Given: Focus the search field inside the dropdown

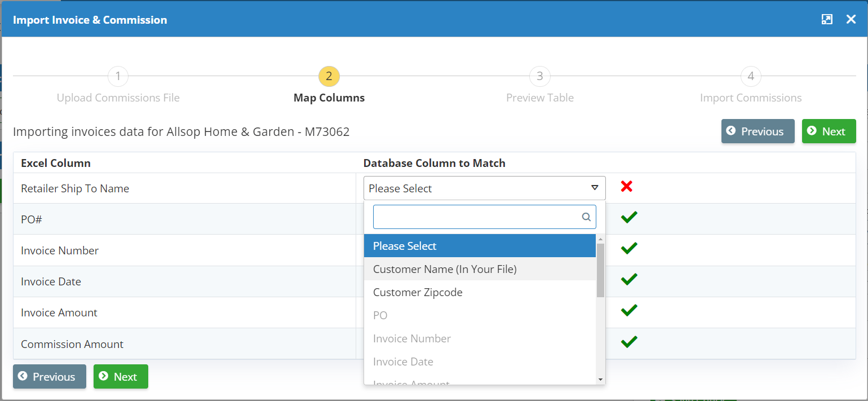Looking at the screenshot, I should click(476, 217).
